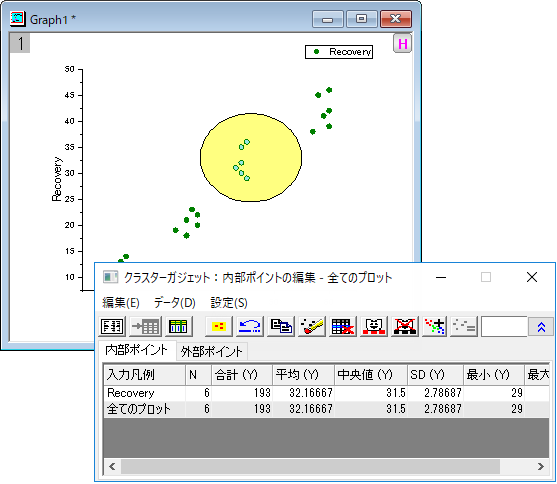Image resolution: width=557 pixels, height=484 pixels.
Task: Open the 設定(S) menu
Action: coord(229,303)
